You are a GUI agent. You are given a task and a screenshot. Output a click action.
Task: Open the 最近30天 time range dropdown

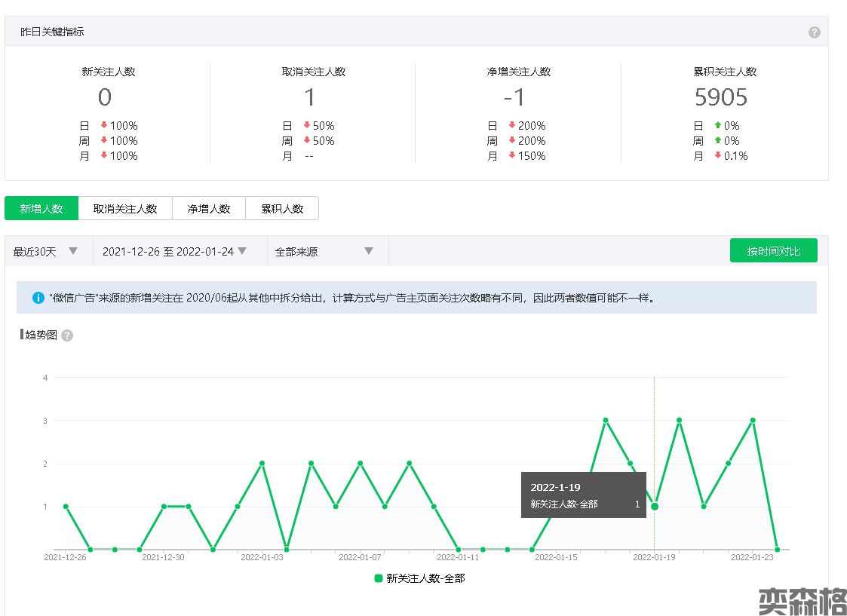[x=46, y=252]
